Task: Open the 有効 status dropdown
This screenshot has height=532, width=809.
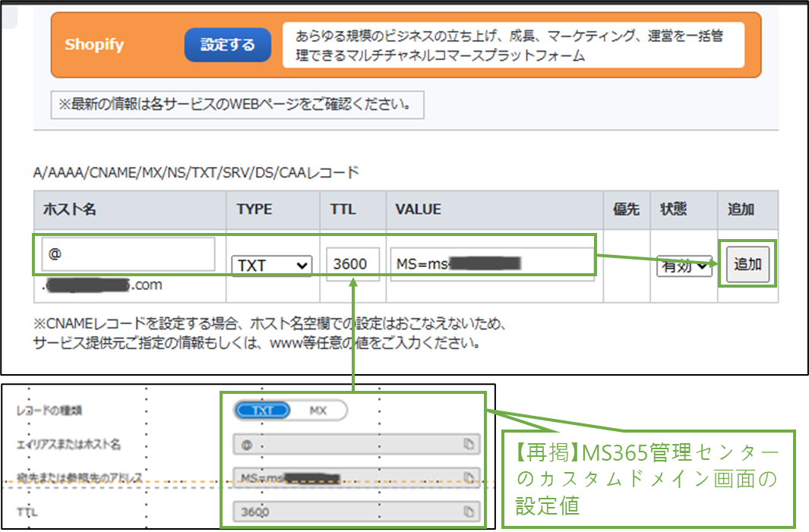Action: 684,266
